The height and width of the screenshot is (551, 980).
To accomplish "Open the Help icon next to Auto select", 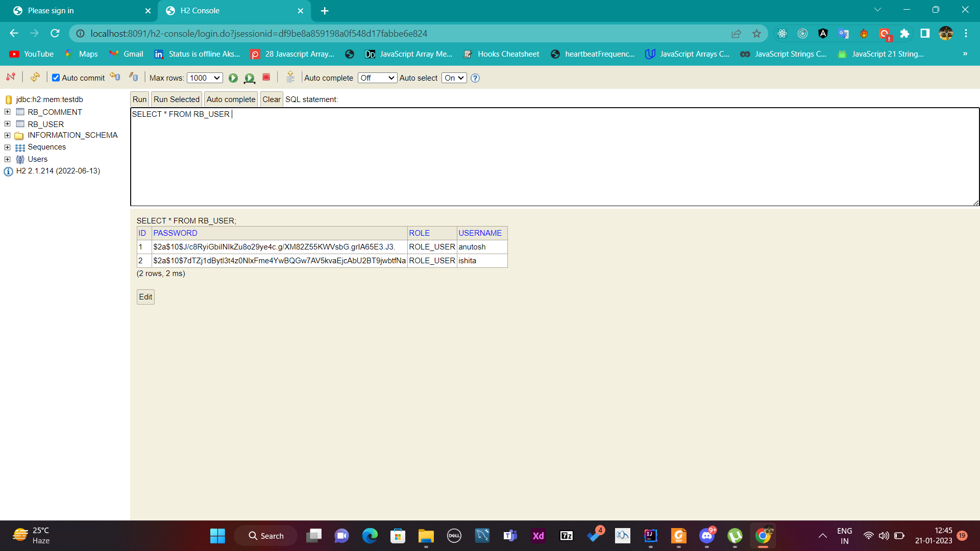I will coord(475,78).
